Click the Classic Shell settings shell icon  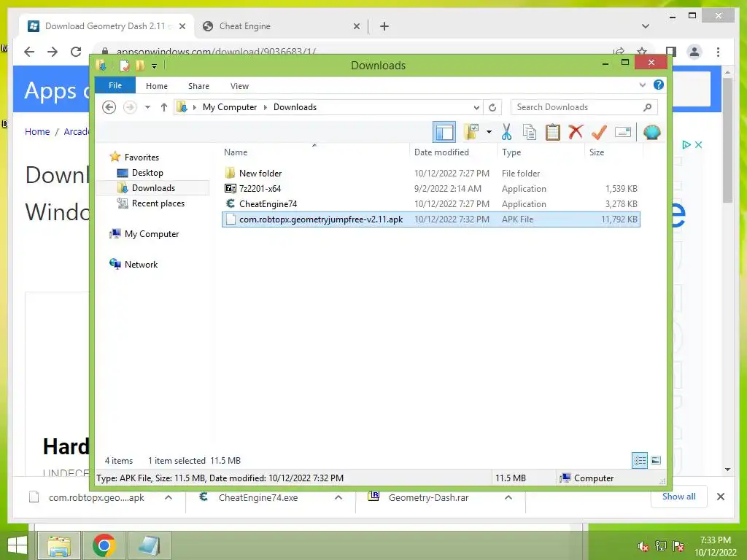(x=651, y=132)
